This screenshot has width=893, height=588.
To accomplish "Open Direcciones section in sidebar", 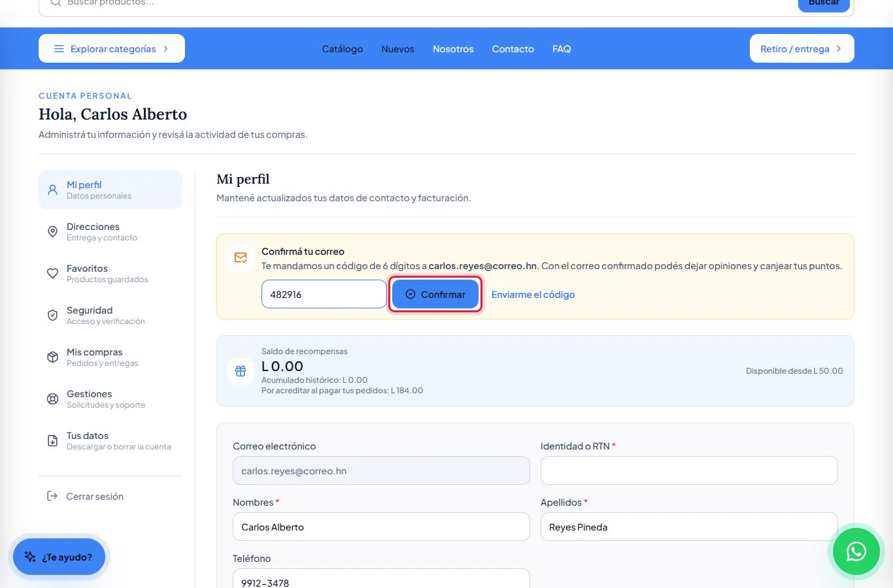I will [x=110, y=232].
